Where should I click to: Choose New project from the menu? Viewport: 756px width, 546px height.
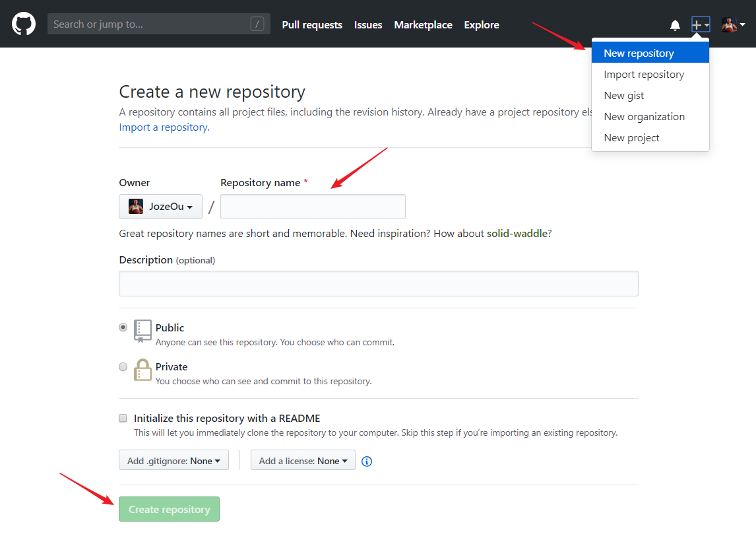(650, 138)
